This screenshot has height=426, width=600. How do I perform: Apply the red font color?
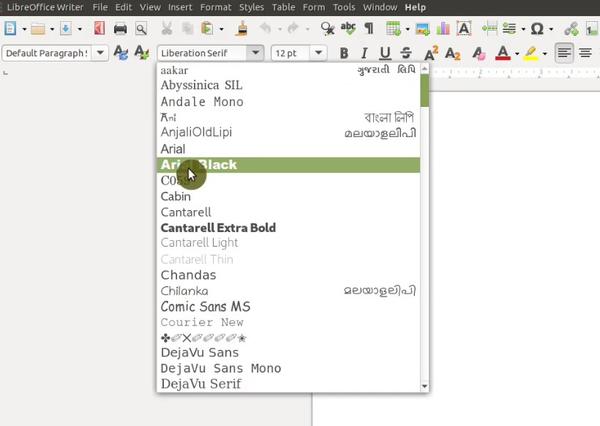point(503,53)
